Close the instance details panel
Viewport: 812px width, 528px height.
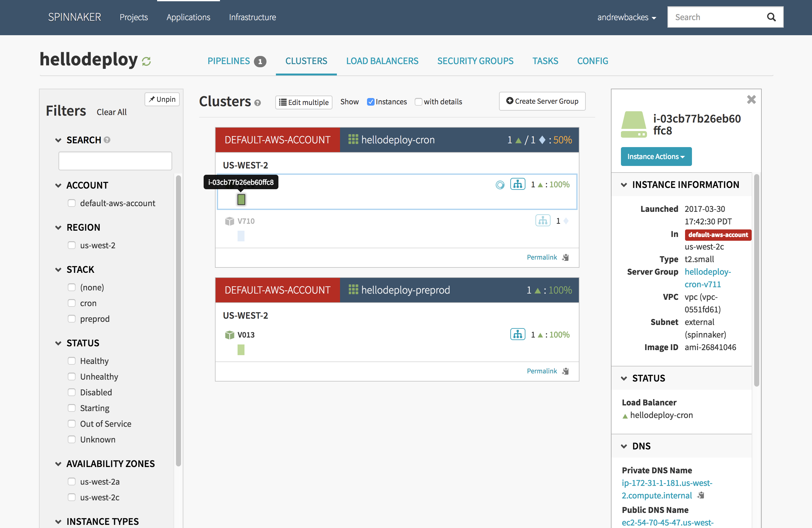(x=751, y=100)
